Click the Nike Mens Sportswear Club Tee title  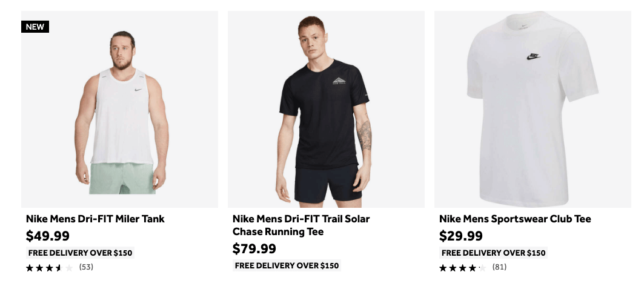point(515,219)
